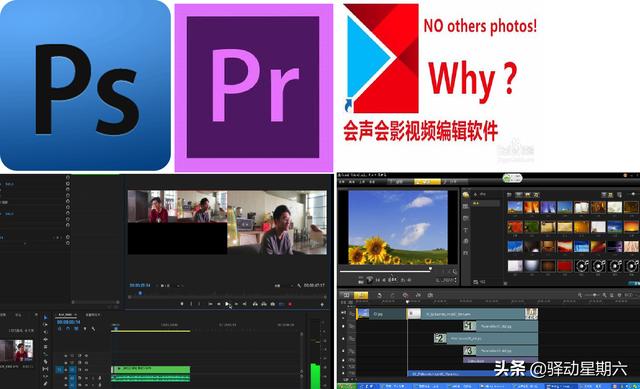
Task: Select the Title T icon in VideoStudio library sidebar
Action: click(466, 230)
